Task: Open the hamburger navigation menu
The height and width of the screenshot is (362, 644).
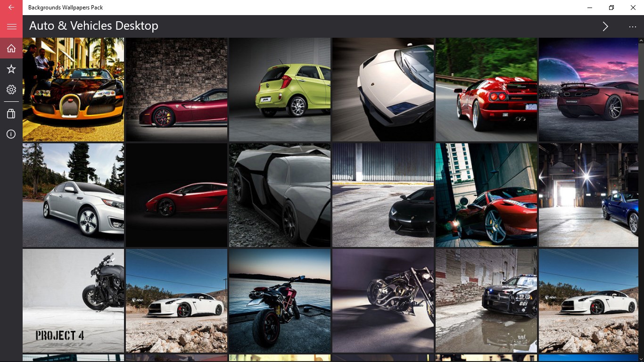Action: [11, 26]
